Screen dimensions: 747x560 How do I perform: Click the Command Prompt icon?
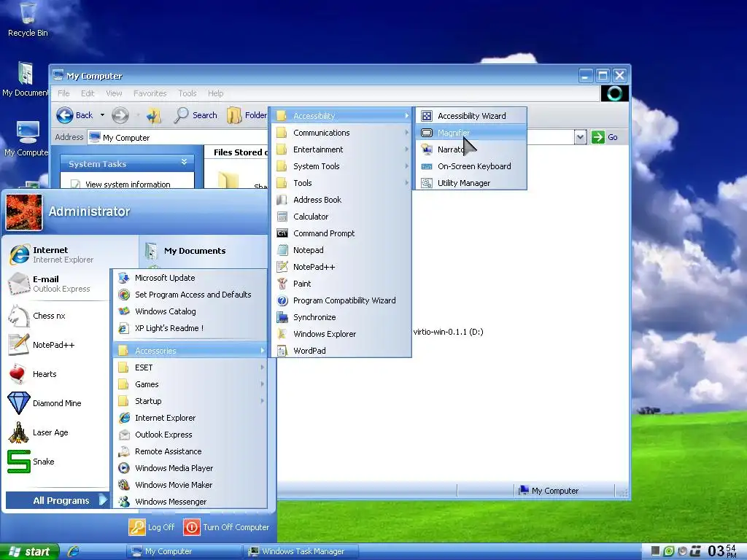pyautogui.click(x=282, y=233)
